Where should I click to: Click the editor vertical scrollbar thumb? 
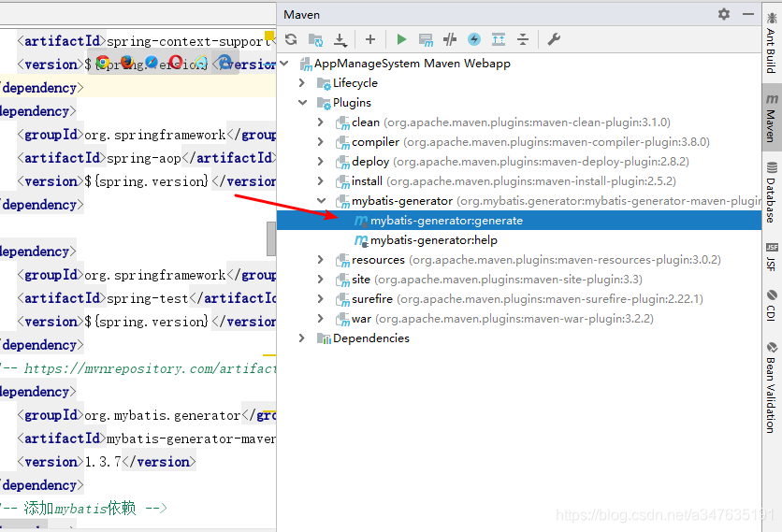pyautogui.click(x=271, y=238)
